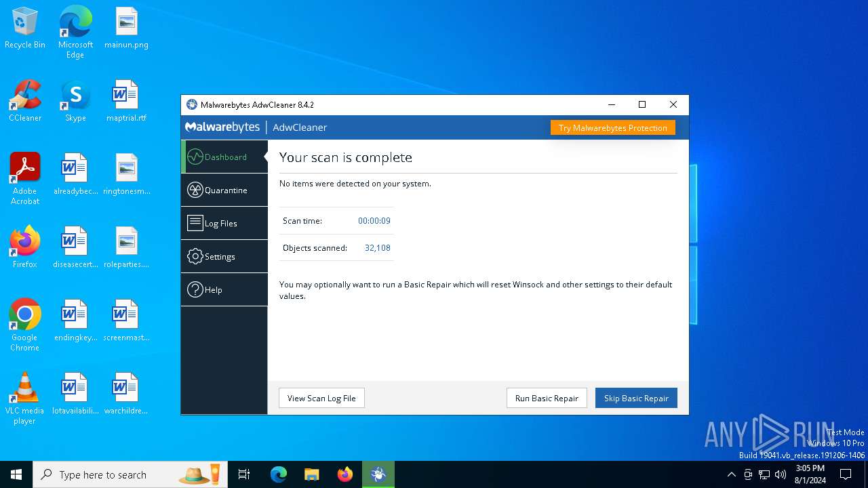The width and height of the screenshot is (868, 488).
Task: Close the AdwCleaner window
Action: click(673, 104)
